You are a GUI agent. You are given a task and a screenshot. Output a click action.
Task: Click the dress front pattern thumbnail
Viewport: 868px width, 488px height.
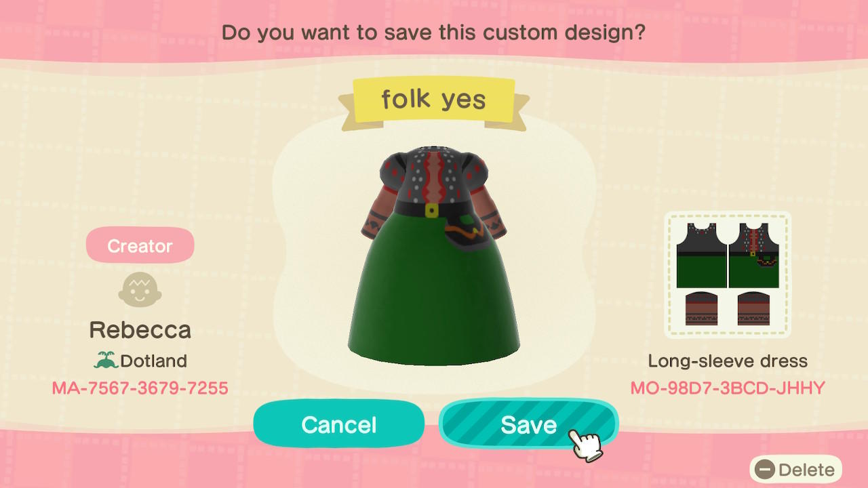[x=753, y=256]
